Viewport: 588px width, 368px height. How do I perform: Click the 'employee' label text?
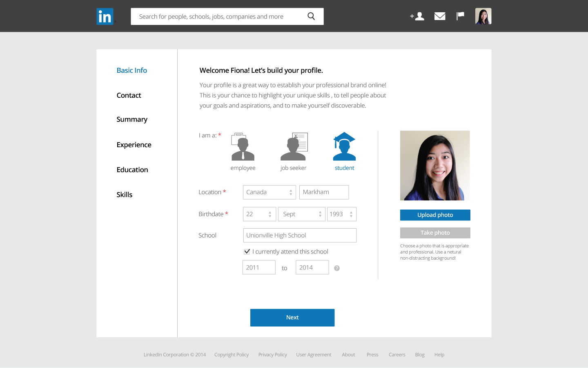tap(243, 168)
